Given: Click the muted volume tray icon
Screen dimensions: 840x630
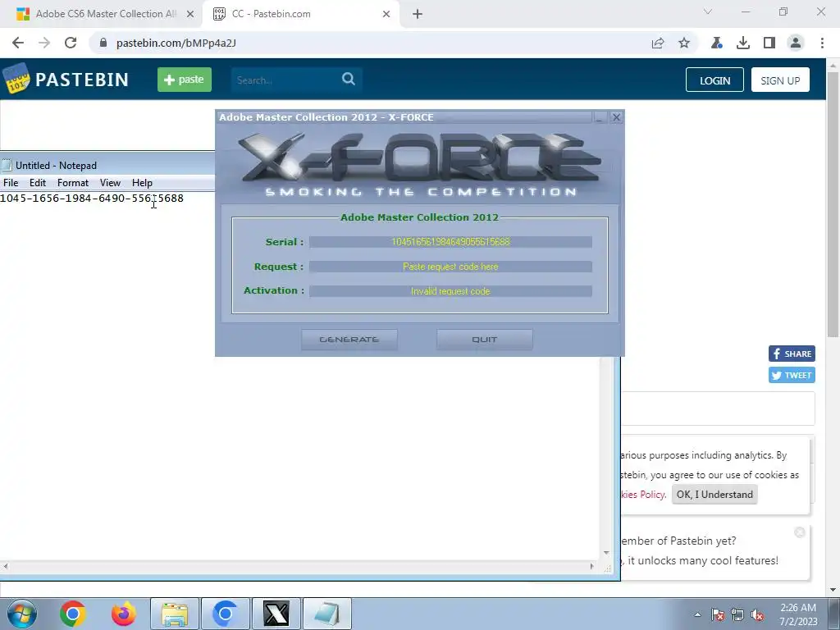Looking at the screenshot, I should click(757, 615).
